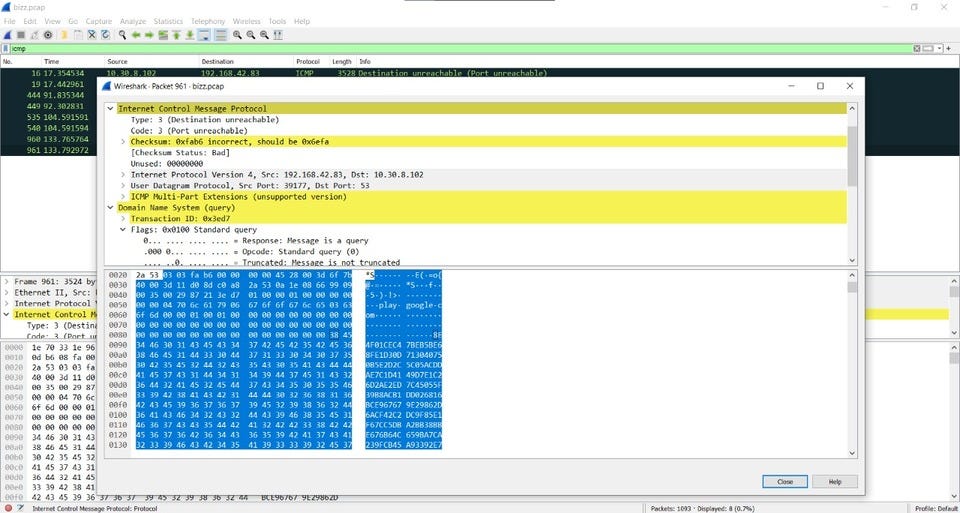Viewport: 960px width, 513px height.
Task: Apply the display filter arrow button
Action: pos(928,48)
